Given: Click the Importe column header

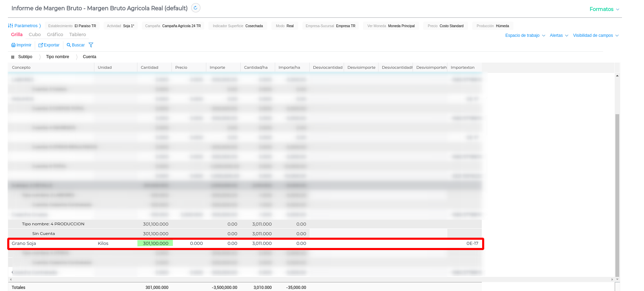Looking at the screenshot, I should pos(217,67).
